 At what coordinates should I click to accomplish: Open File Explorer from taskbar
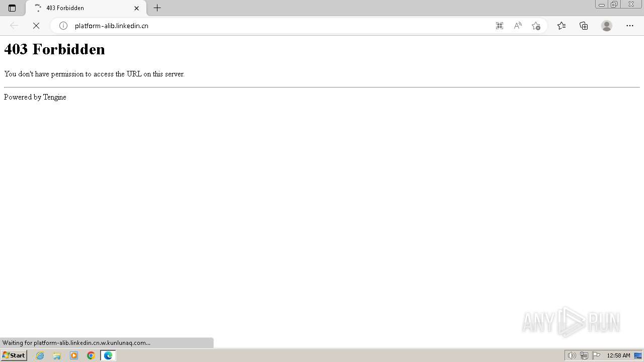pyautogui.click(x=57, y=355)
